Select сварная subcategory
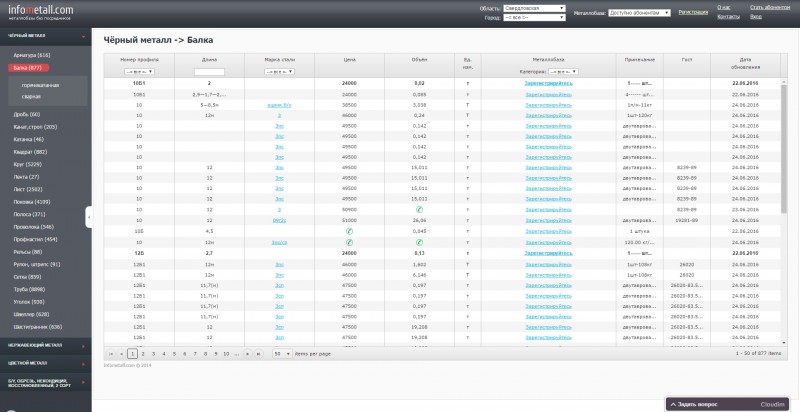Image resolution: width=800 pixels, height=412 pixels. [31, 96]
